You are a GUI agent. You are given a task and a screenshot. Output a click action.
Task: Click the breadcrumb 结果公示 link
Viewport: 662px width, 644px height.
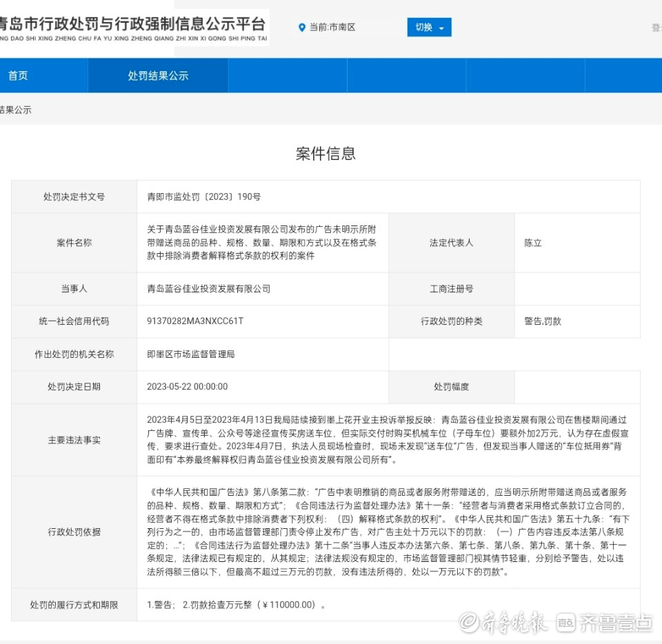(x=15, y=110)
